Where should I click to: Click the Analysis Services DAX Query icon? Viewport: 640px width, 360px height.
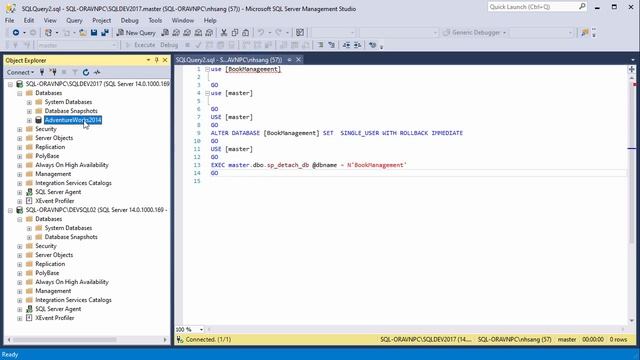209,33
